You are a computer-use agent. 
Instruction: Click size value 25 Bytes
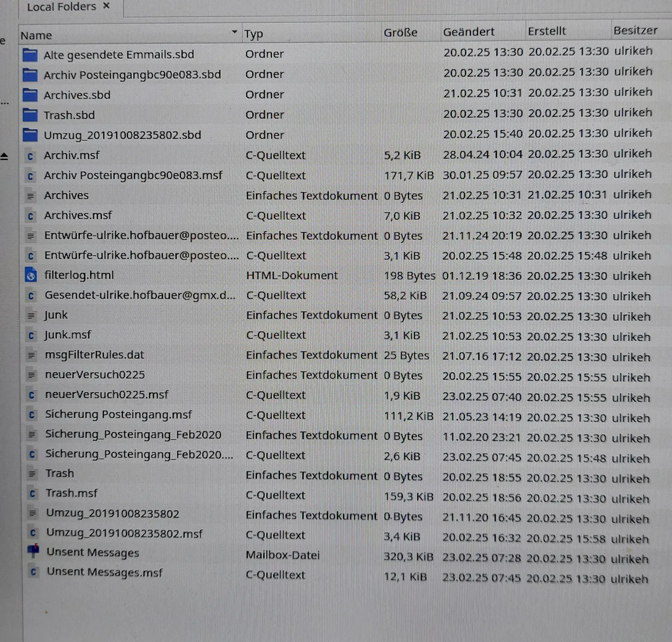(x=406, y=355)
